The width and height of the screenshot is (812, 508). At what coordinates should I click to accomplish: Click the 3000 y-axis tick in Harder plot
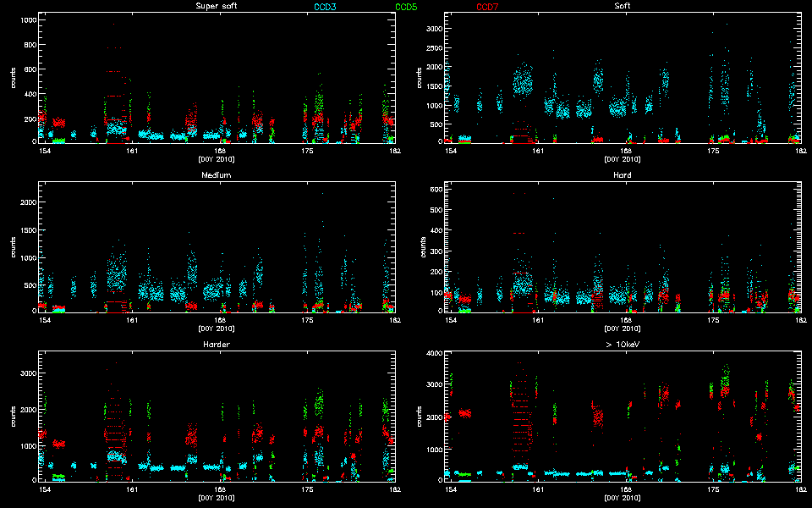pyautogui.click(x=28, y=373)
